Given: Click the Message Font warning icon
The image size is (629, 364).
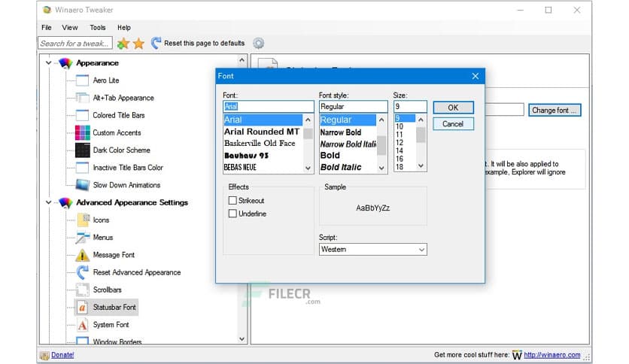Looking at the screenshot, I should (x=82, y=255).
